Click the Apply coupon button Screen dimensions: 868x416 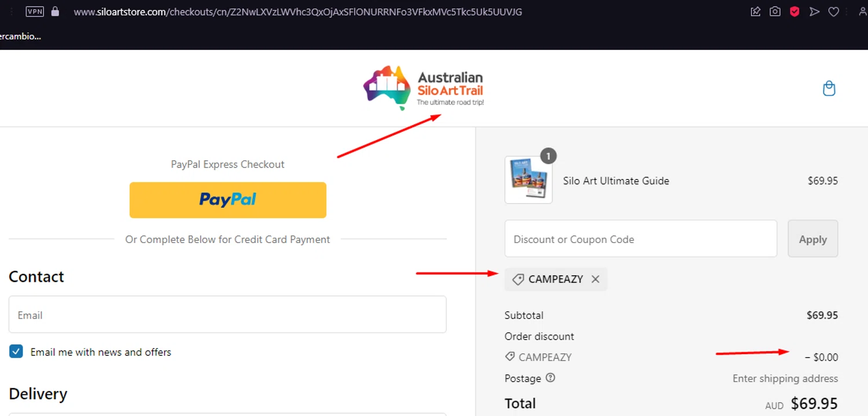(813, 238)
